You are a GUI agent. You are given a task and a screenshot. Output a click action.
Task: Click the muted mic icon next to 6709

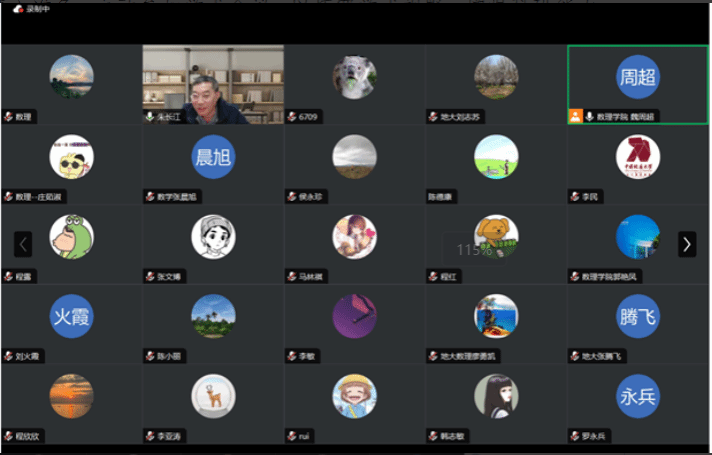pyautogui.click(x=291, y=117)
